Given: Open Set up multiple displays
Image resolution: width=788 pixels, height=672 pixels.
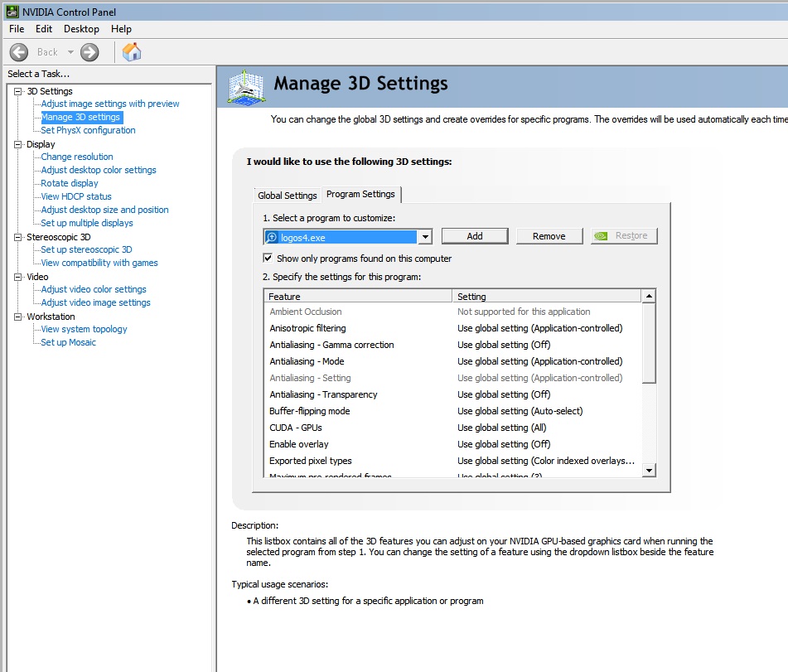Looking at the screenshot, I should (x=87, y=223).
